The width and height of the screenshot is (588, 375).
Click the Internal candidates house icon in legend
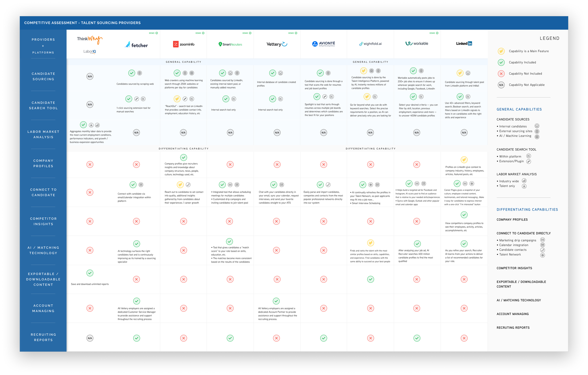(537, 126)
